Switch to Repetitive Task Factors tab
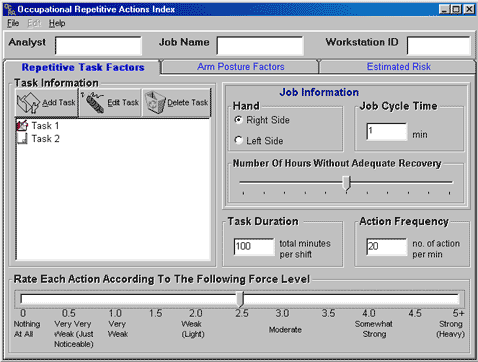 (x=83, y=67)
